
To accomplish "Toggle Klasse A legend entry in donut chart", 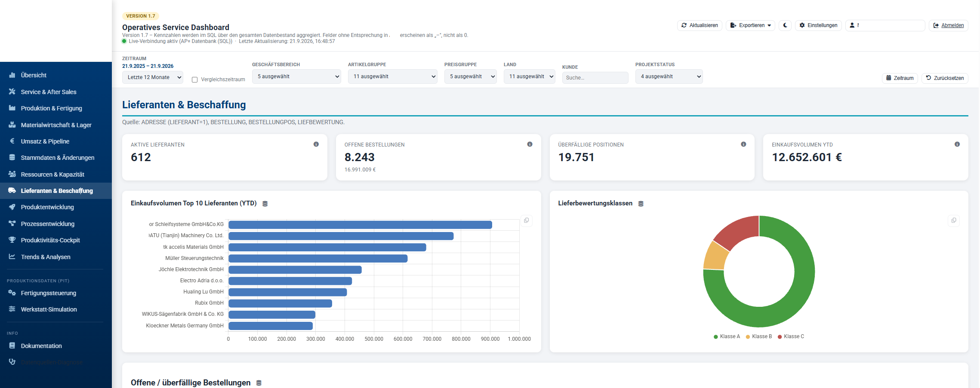I will tap(727, 336).
